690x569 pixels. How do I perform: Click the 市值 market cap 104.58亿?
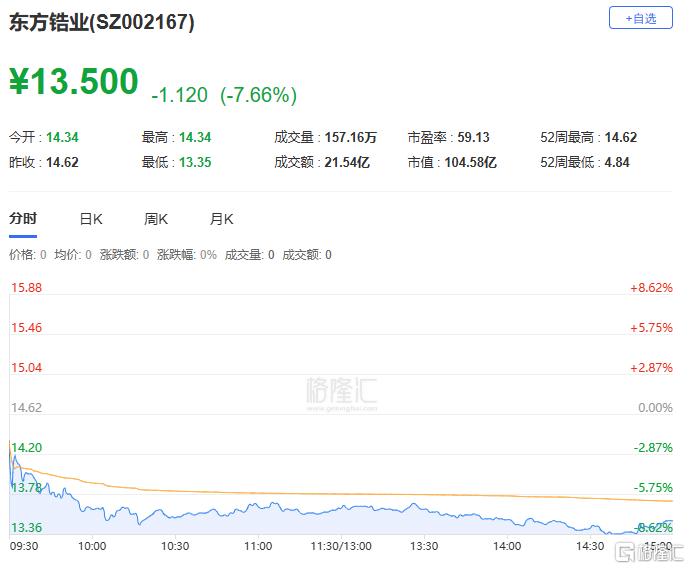(470, 162)
